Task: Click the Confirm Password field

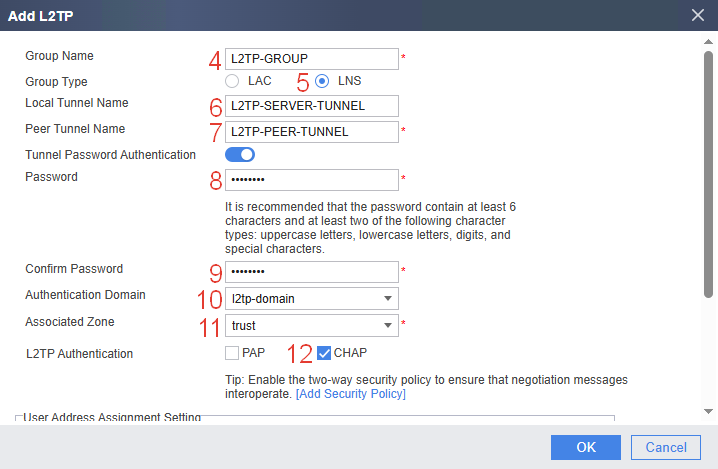Action: tap(312, 272)
